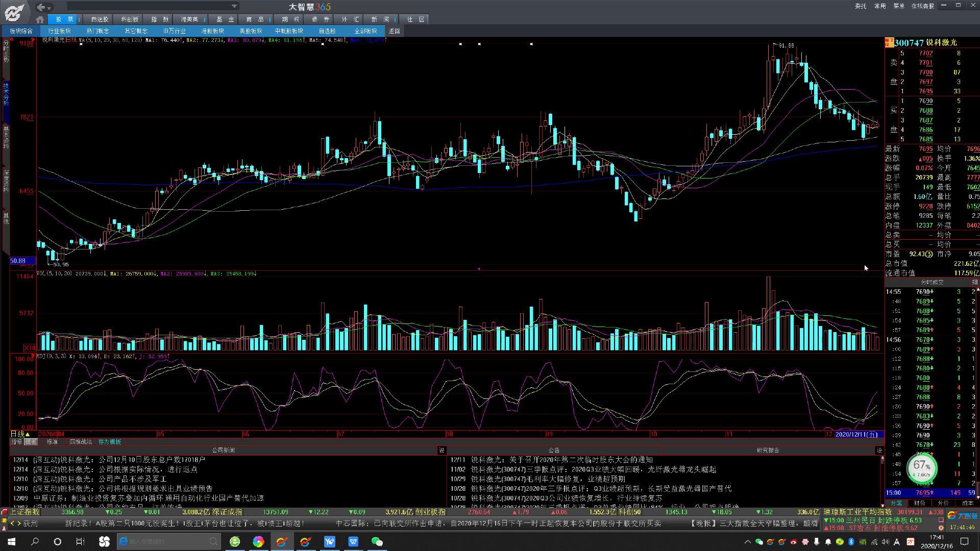Open the 新闻 tab
The image size is (980, 551).
coord(380,19)
